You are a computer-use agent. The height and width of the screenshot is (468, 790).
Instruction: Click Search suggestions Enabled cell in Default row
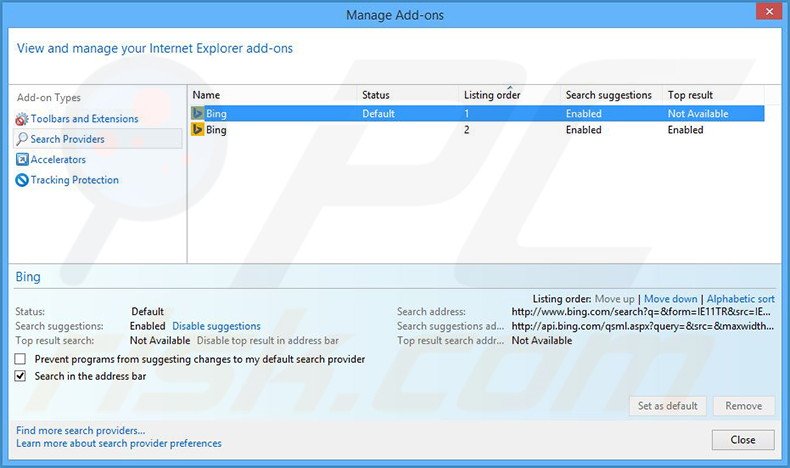pyautogui.click(x=583, y=114)
